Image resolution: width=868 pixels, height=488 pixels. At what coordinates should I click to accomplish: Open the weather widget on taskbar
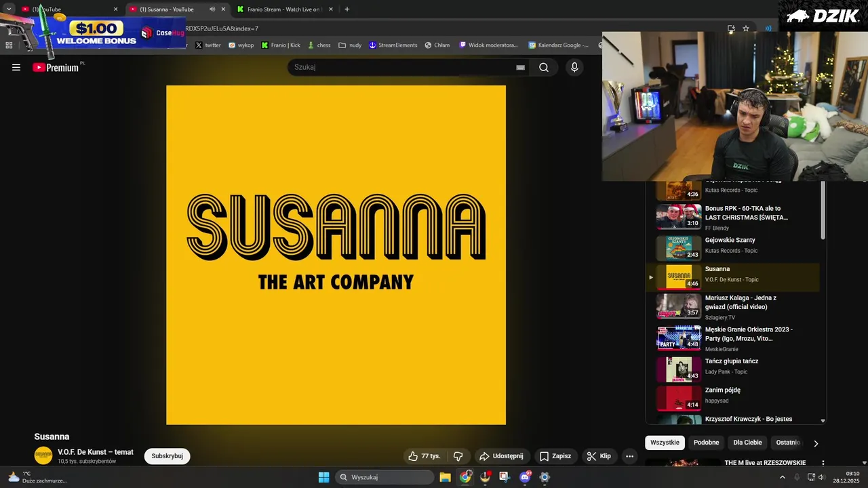coord(37,477)
